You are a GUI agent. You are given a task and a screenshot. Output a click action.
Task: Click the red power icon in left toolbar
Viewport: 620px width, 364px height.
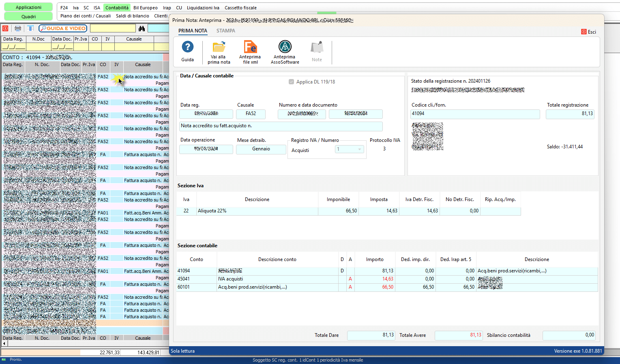pyautogui.click(x=5, y=28)
